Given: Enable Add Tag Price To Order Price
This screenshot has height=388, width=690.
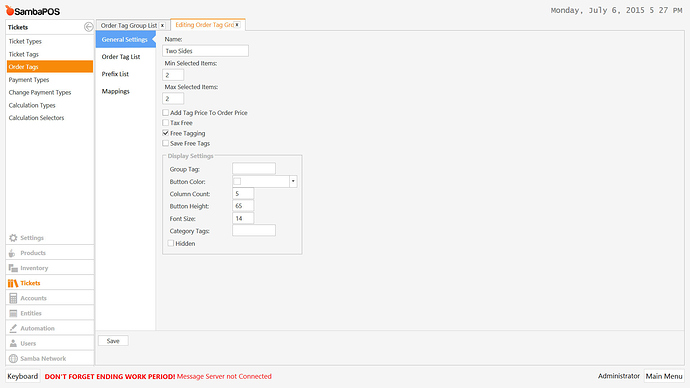Looking at the screenshot, I should click(165, 113).
